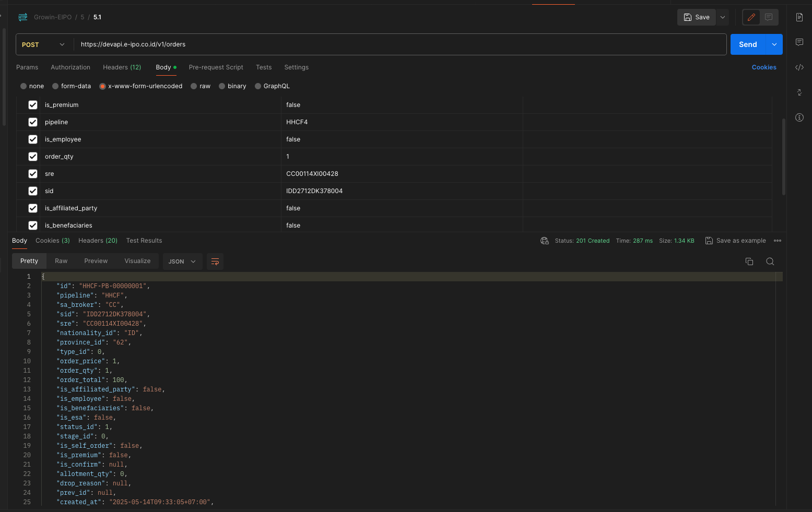Open the Test Results tab
Screen dimensions: 812x512
pyautogui.click(x=144, y=241)
